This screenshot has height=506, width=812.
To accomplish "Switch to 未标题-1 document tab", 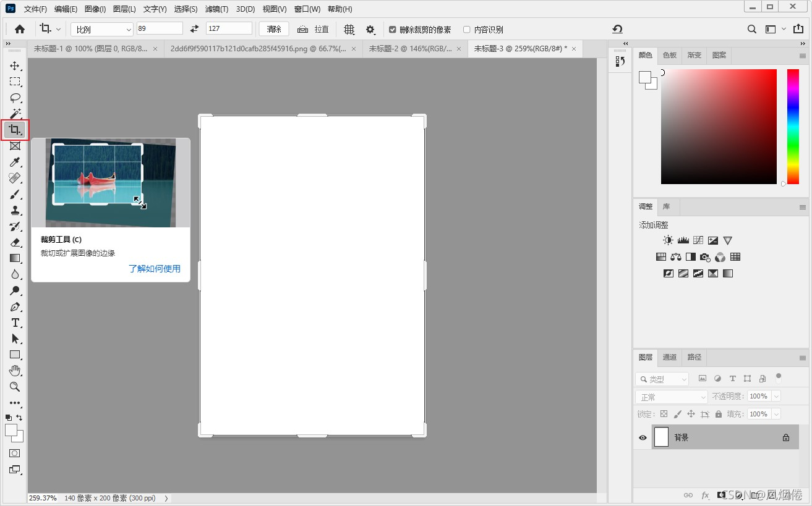I will [90, 48].
